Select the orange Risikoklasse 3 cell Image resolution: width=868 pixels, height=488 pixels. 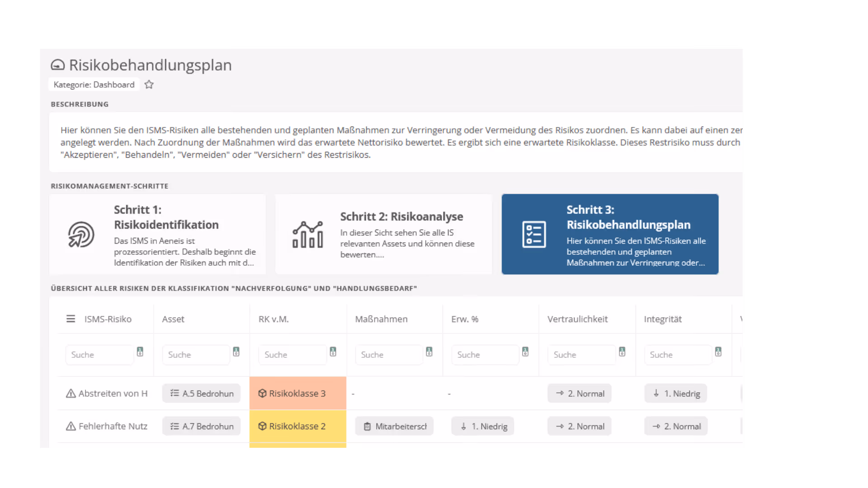(298, 393)
